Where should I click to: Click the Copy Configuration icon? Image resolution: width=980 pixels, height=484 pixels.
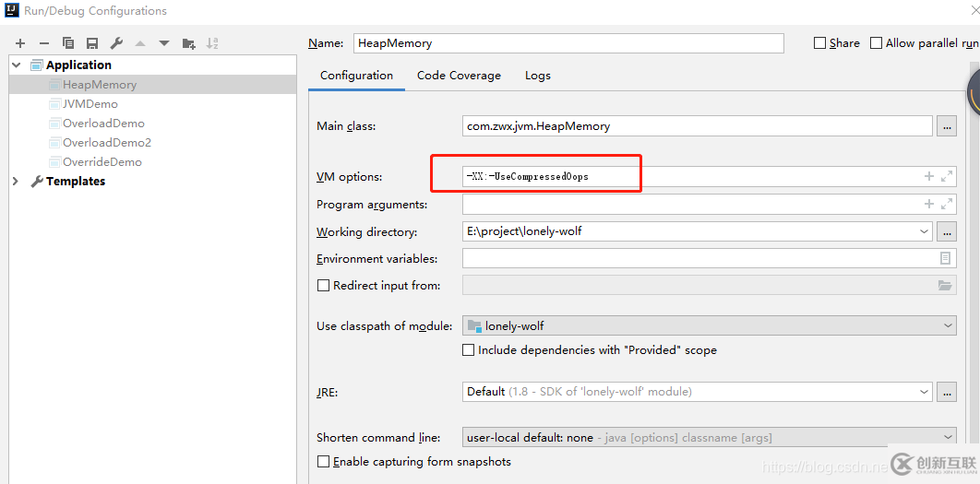pyautogui.click(x=68, y=43)
